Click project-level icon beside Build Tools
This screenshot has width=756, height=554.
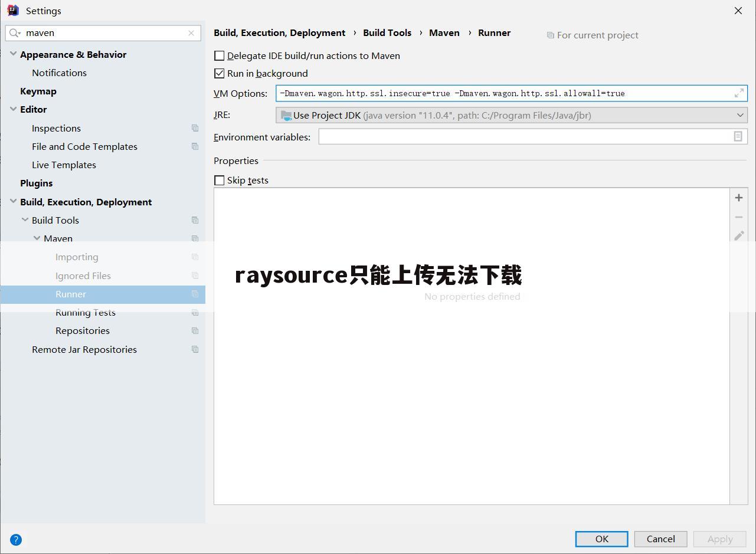tap(195, 220)
